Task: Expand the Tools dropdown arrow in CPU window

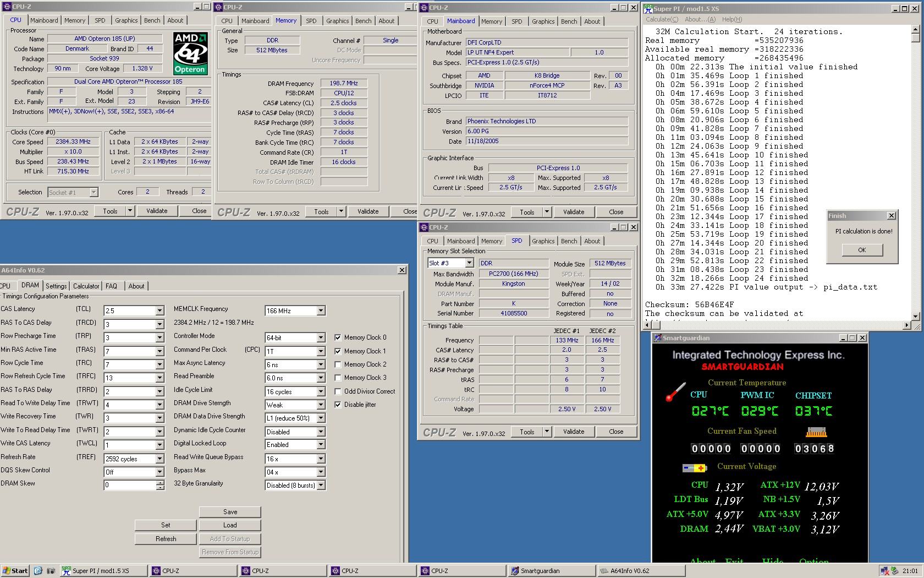Action: [130, 210]
